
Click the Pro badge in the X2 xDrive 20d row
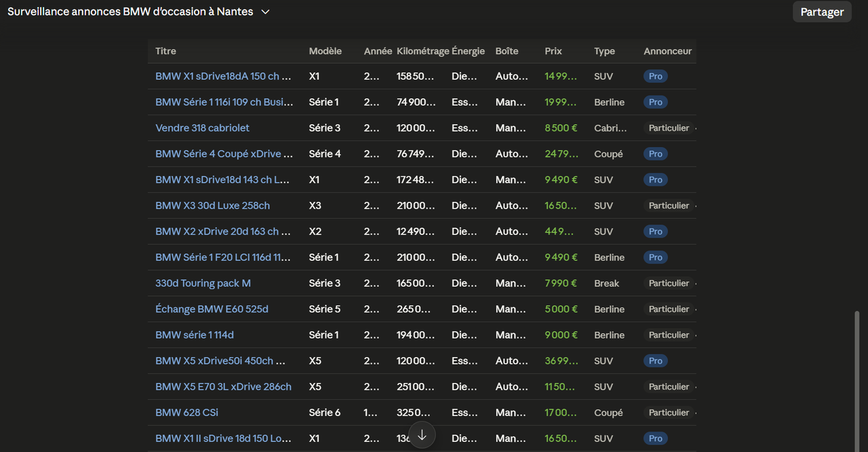[656, 231]
